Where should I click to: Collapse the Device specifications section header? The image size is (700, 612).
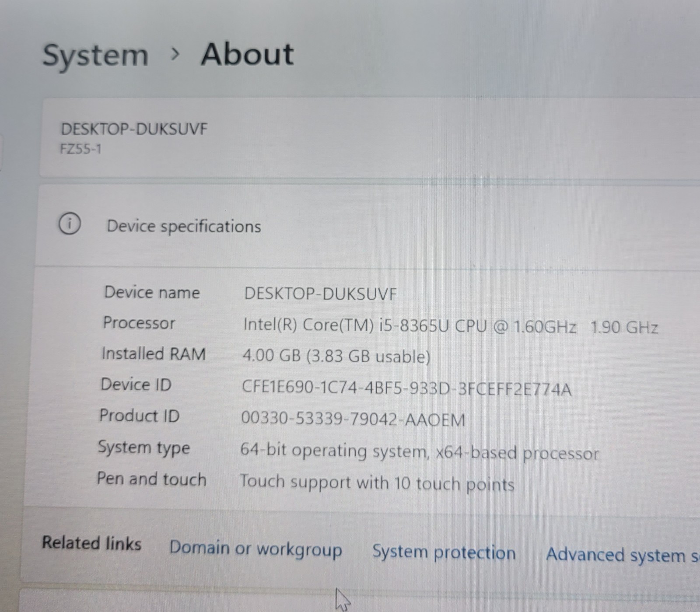(x=367, y=226)
